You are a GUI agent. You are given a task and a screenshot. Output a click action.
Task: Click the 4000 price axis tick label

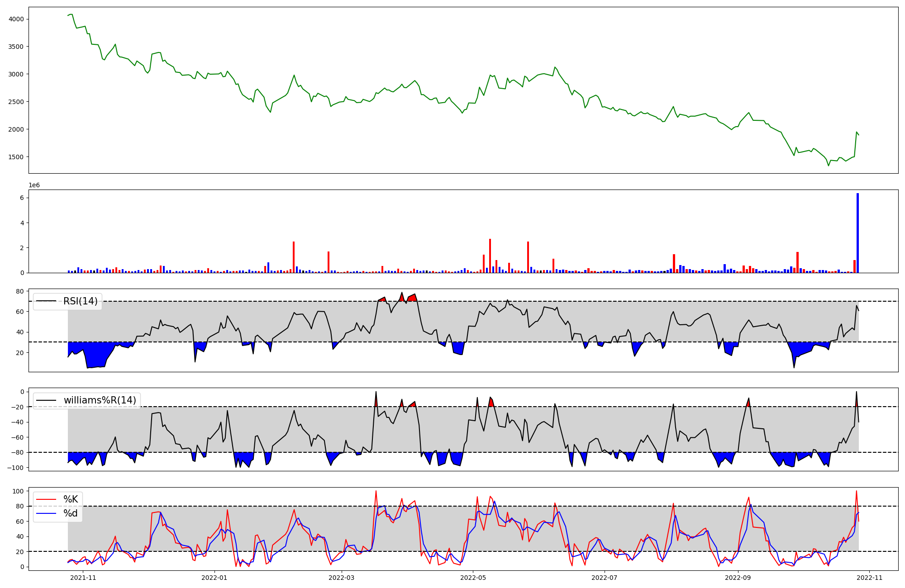coord(16,19)
